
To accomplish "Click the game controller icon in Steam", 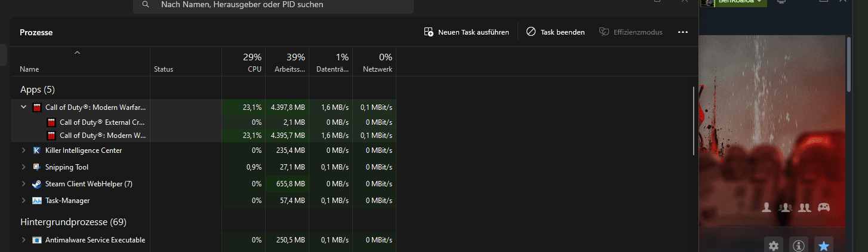I will [824, 207].
